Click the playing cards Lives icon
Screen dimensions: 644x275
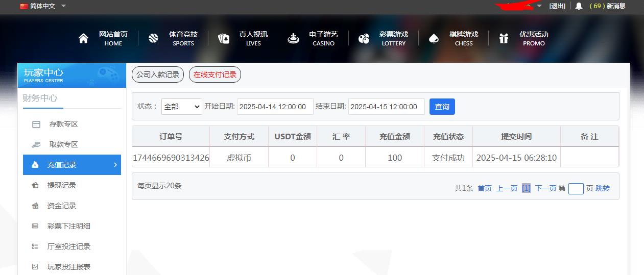224,38
